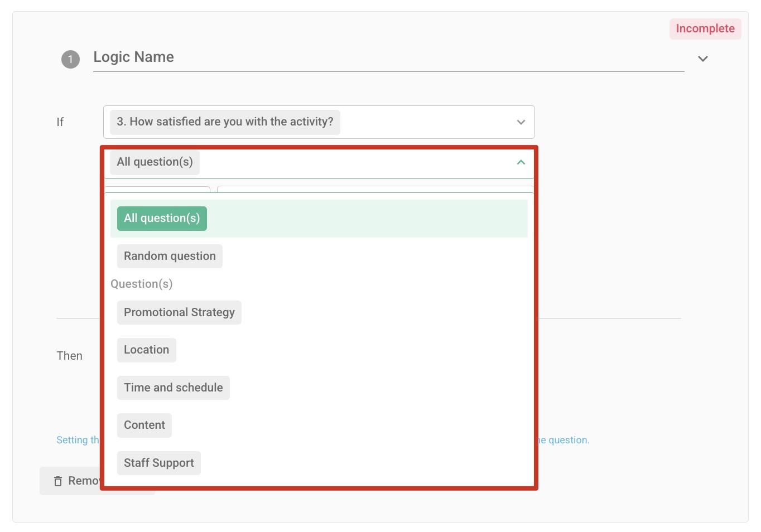Click the Logic Name input field

[x=335, y=57]
